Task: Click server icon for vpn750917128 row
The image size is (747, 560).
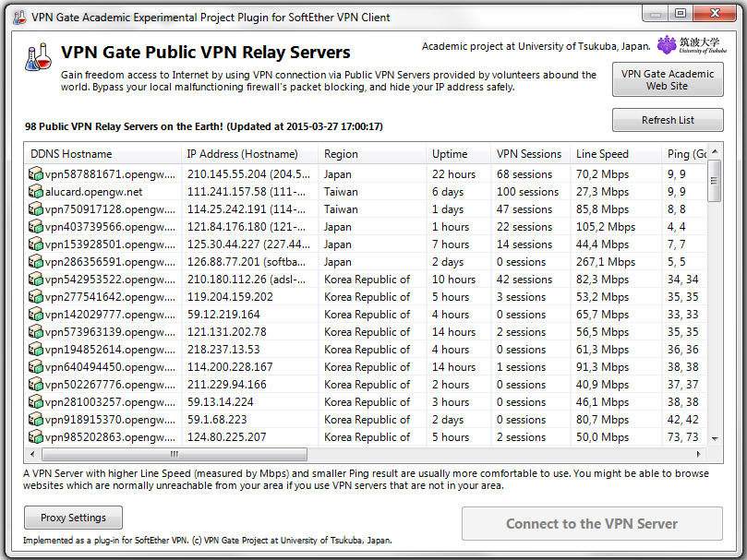Action: click(x=36, y=209)
